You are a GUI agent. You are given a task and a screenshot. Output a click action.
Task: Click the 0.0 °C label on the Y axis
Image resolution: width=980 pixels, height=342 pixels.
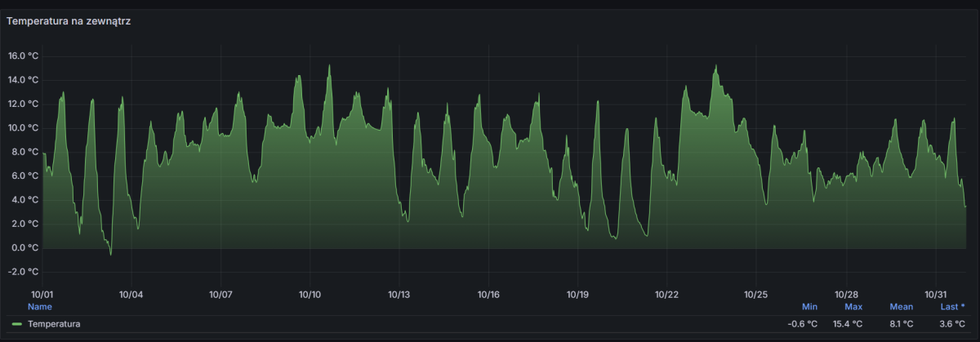coord(24,248)
